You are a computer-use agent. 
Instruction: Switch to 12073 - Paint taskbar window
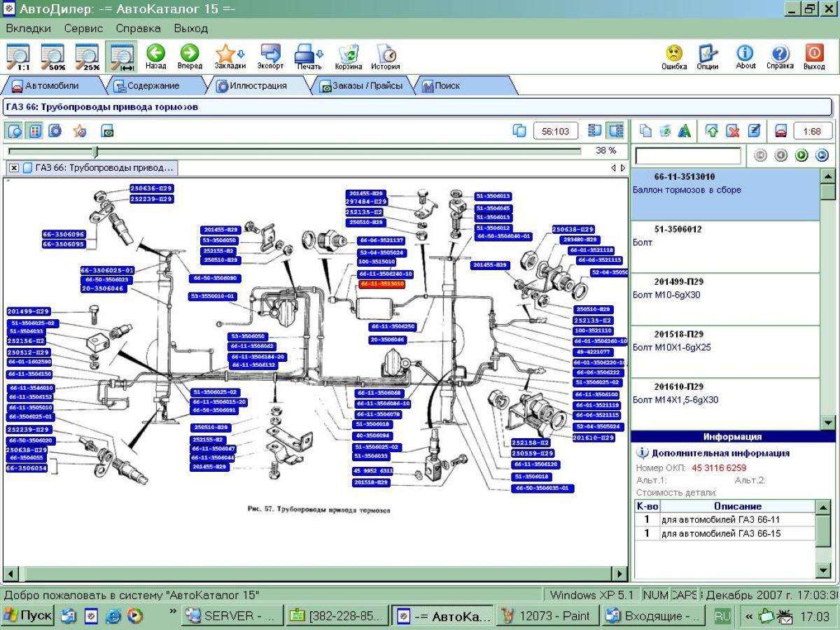(x=547, y=616)
